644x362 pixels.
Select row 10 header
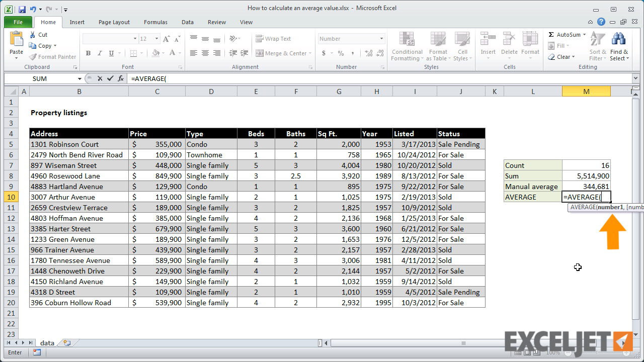[x=11, y=197]
